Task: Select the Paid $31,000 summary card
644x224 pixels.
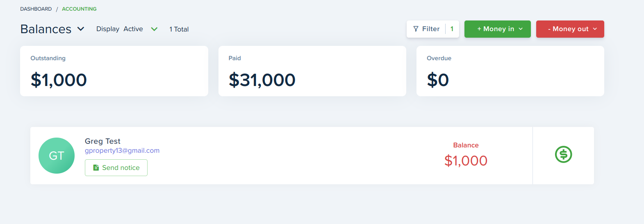Action: click(x=312, y=71)
